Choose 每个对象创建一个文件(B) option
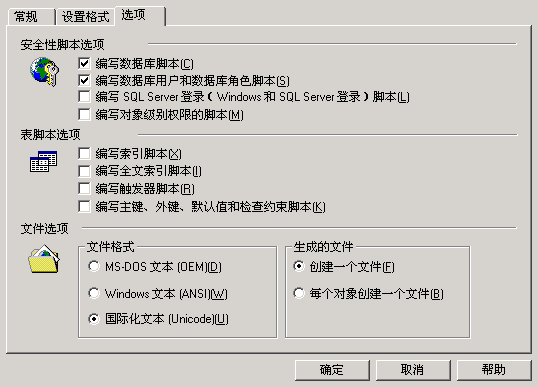This screenshot has height=387, width=538. [299, 293]
